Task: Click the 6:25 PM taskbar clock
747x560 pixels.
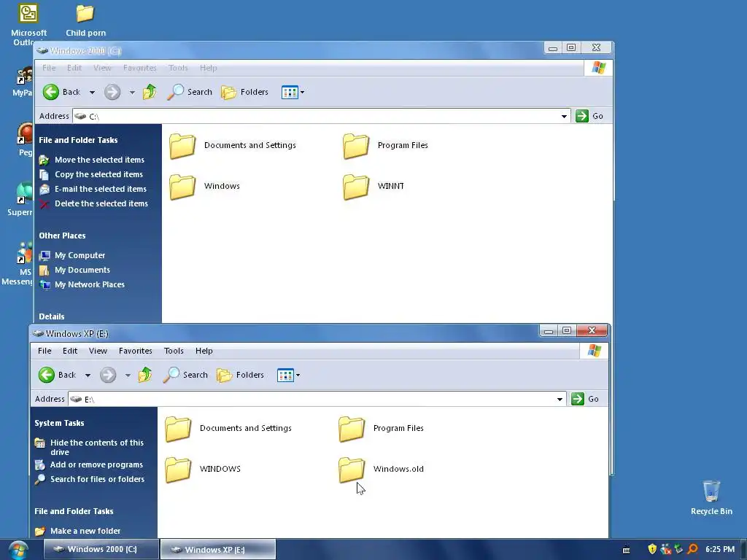Action: (720, 550)
